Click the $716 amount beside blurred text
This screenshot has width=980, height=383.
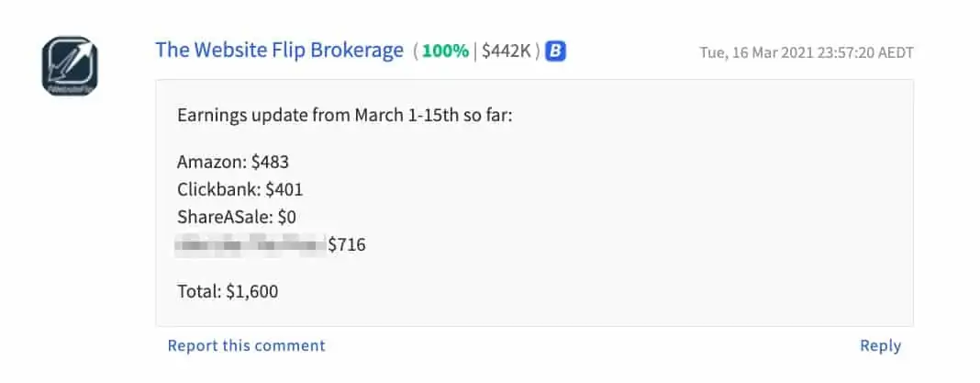tap(347, 244)
